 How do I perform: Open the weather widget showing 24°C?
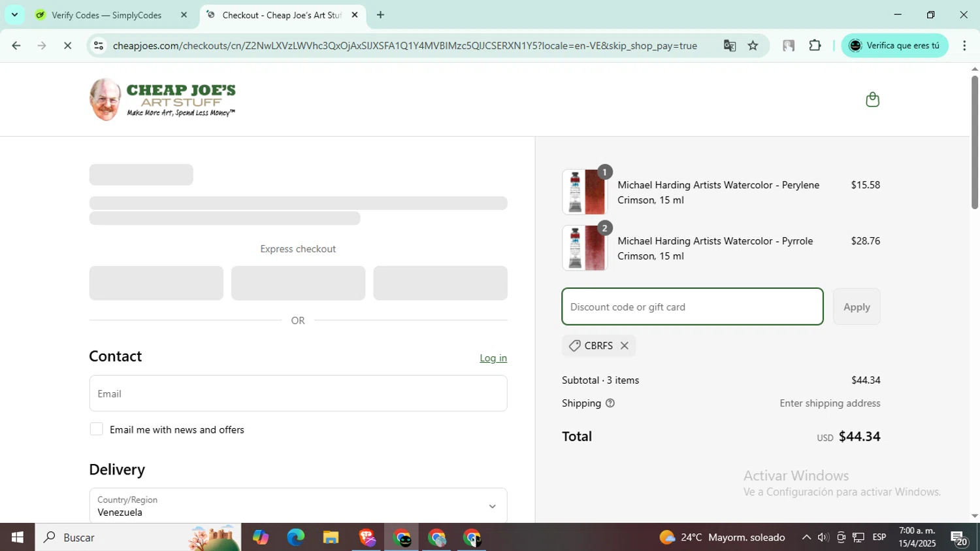point(722,537)
